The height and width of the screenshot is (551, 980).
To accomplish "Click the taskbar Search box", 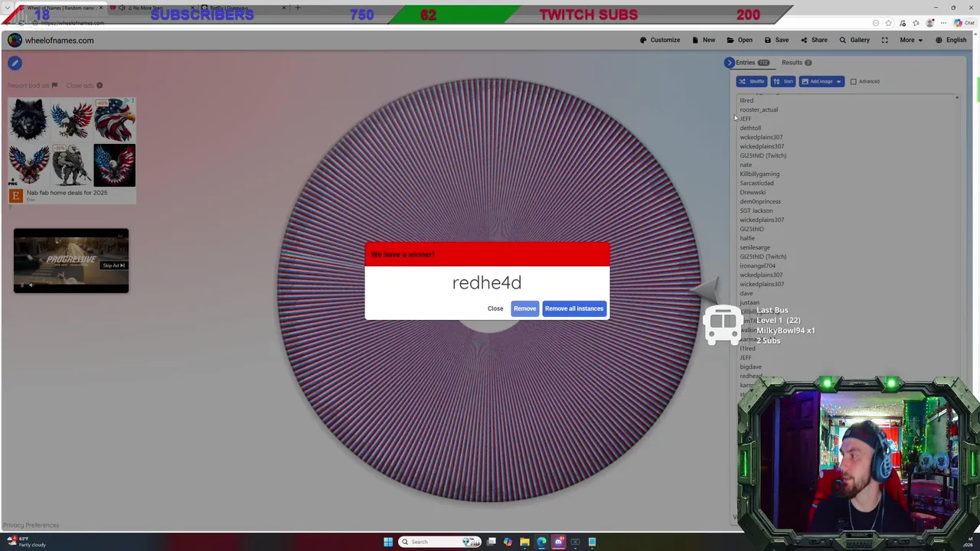I will pos(439,542).
